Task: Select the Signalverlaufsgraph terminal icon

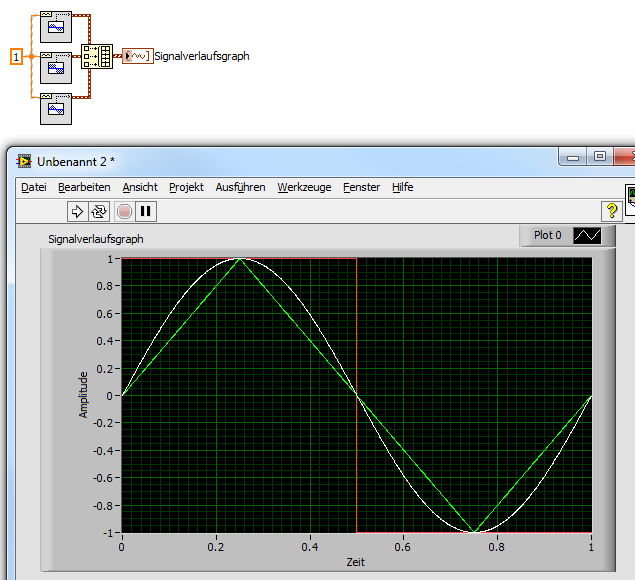Action: (x=137, y=56)
